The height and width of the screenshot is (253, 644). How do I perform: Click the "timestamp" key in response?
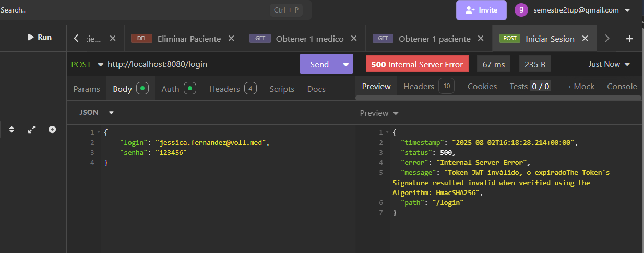(x=422, y=142)
